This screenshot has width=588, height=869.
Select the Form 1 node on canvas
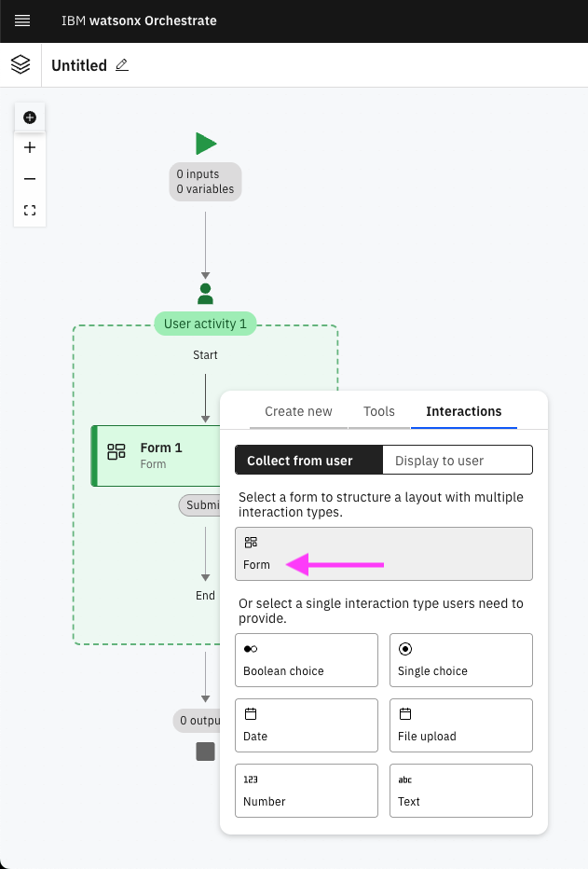click(157, 455)
